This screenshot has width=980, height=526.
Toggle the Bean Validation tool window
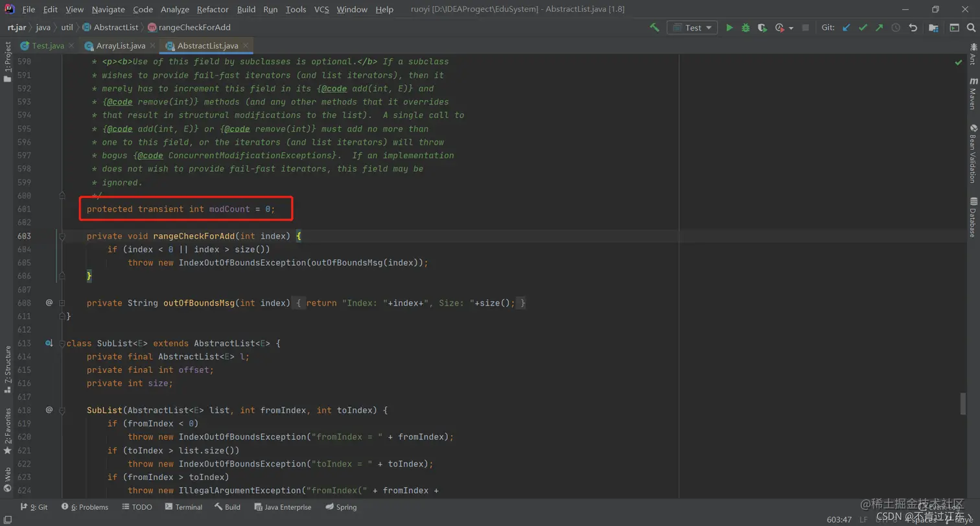[x=973, y=154]
